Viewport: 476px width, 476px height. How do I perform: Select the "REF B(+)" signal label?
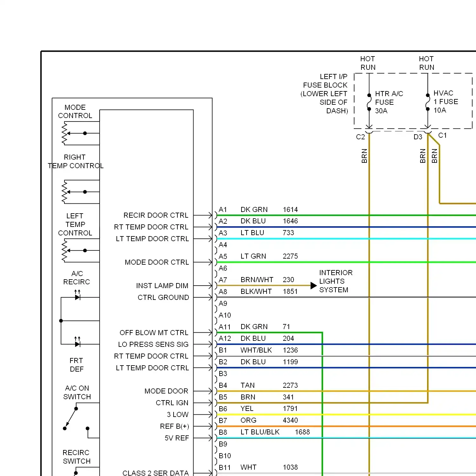(x=175, y=426)
